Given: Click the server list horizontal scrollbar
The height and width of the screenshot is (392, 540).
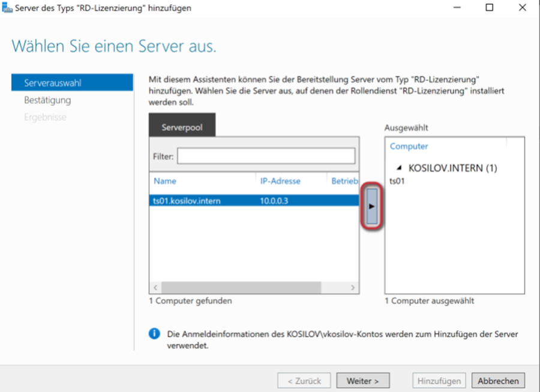Looking at the screenshot, I should [240, 287].
